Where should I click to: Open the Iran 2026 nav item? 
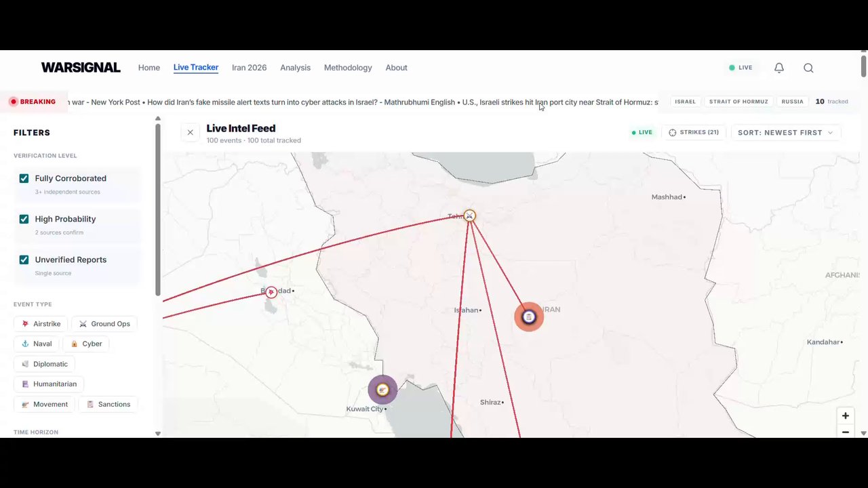pos(249,68)
